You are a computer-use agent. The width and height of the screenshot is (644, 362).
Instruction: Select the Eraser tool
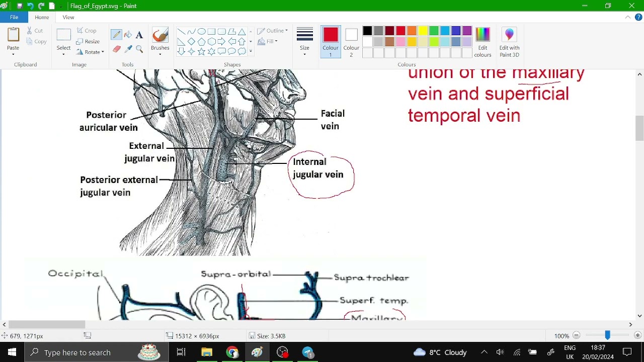(117, 49)
